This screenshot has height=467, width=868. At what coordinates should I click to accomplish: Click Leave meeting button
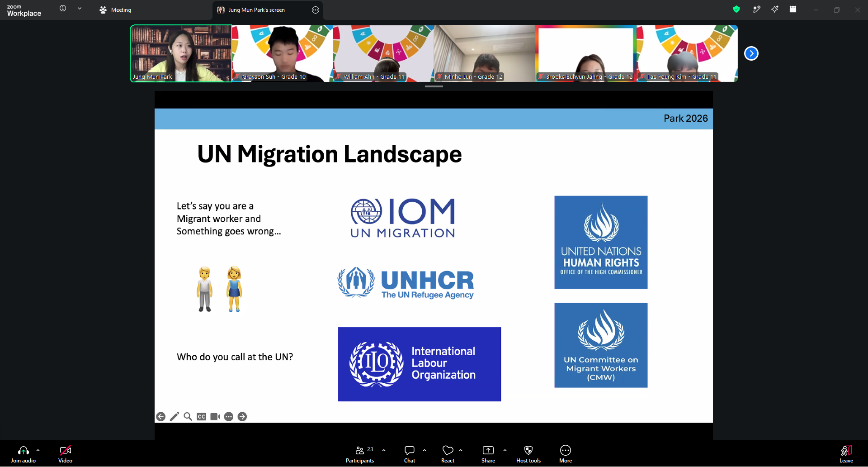(846, 454)
